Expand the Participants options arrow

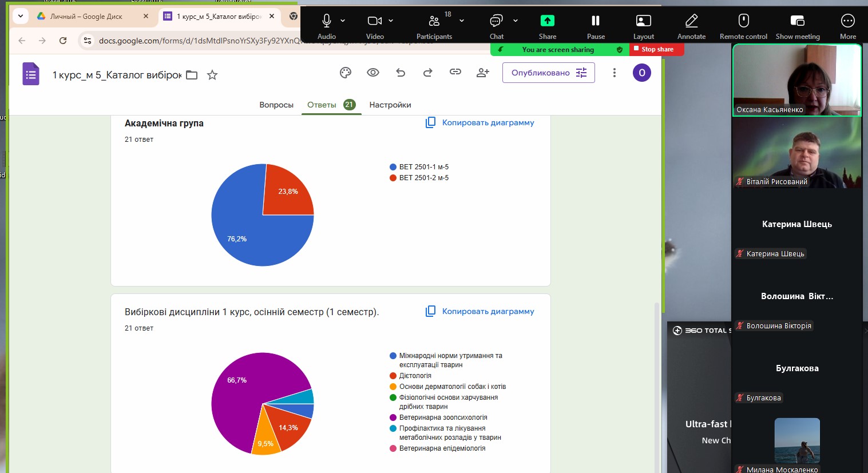[462, 21]
